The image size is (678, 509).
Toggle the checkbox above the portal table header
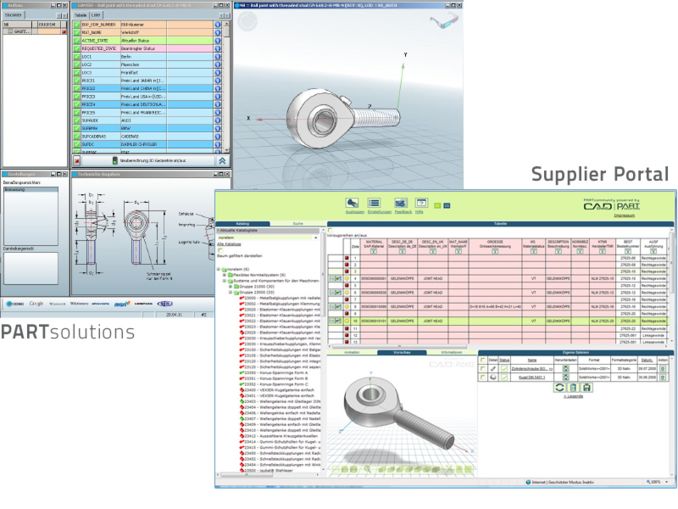click(x=330, y=230)
